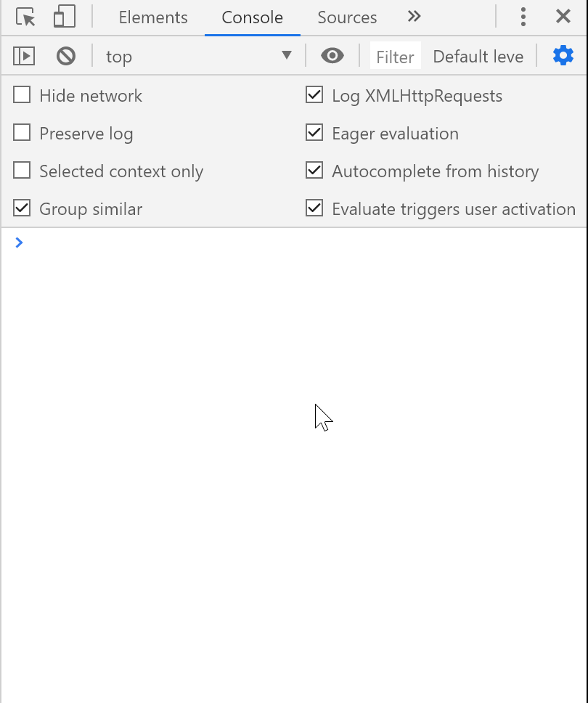This screenshot has height=703, width=588.
Task: Expand more tabs with the double chevron
Action: (414, 17)
